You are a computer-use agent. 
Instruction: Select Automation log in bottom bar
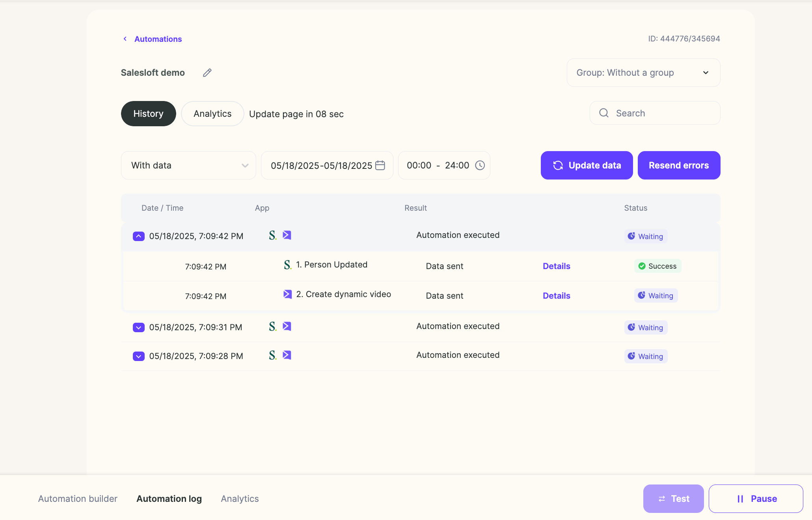[169, 499]
